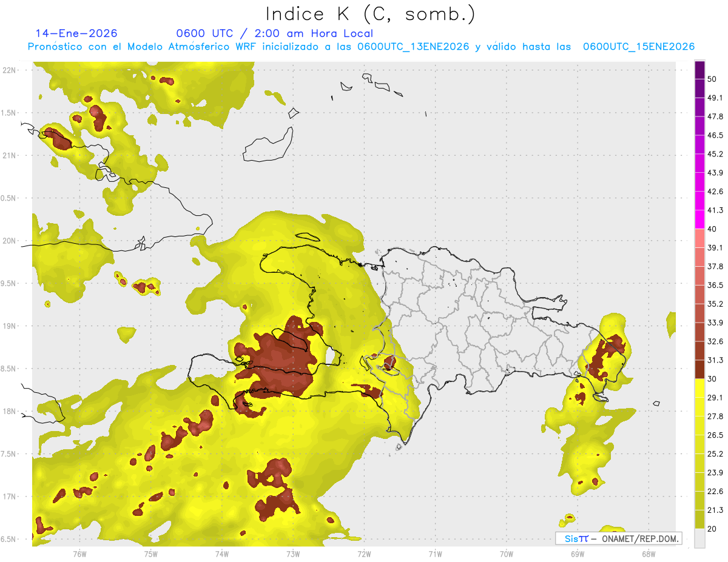Click longitude axis label '73W'
Image resolution: width=728 pixels, height=562 pixels.
tap(293, 554)
